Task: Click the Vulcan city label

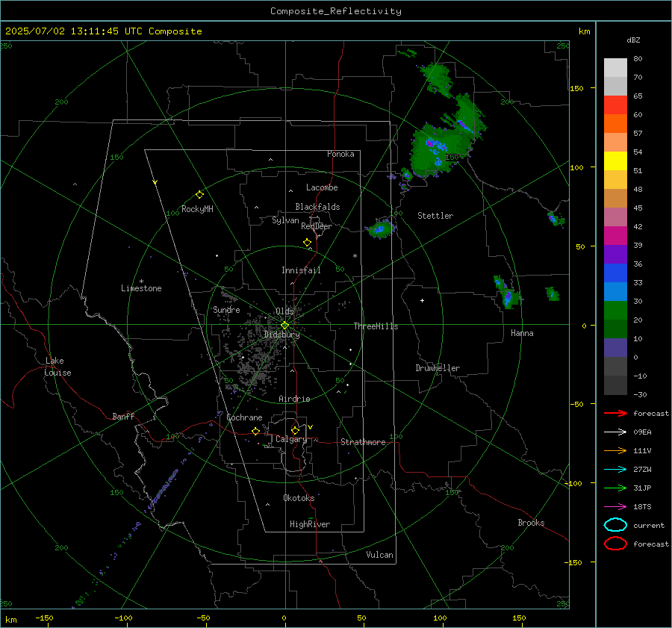Action: click(x=379, y=555)
